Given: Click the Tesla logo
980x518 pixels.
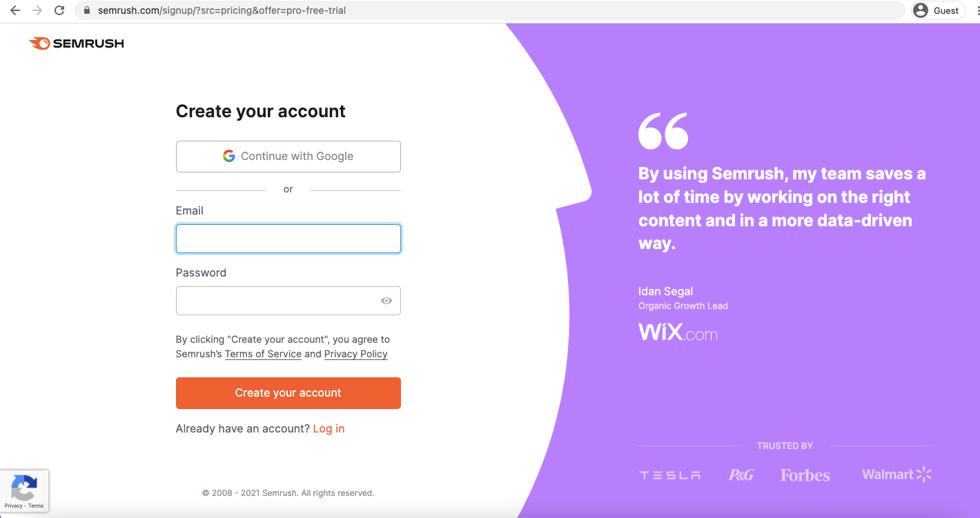Looking at the screenshot, I should pos(669,475).
